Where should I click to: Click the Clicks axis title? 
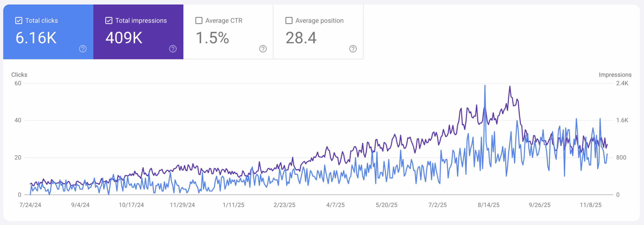19,75
